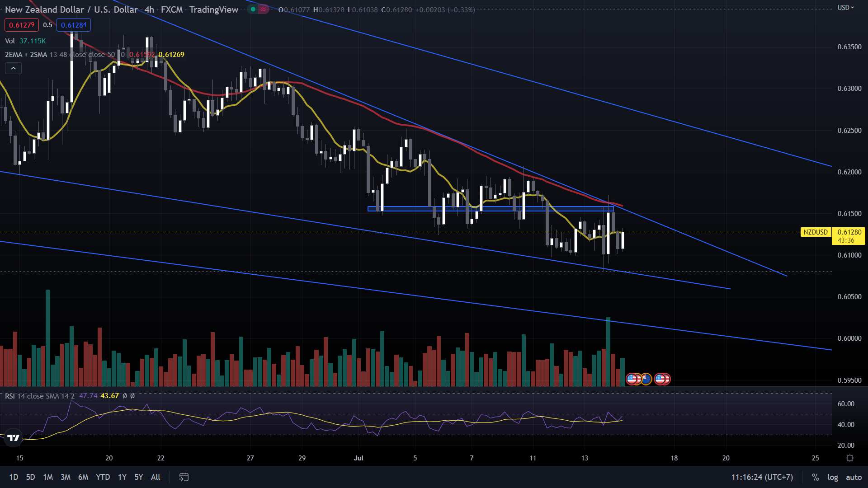Click the green market status dot icon
868x488 pixels.
[253, 9]
